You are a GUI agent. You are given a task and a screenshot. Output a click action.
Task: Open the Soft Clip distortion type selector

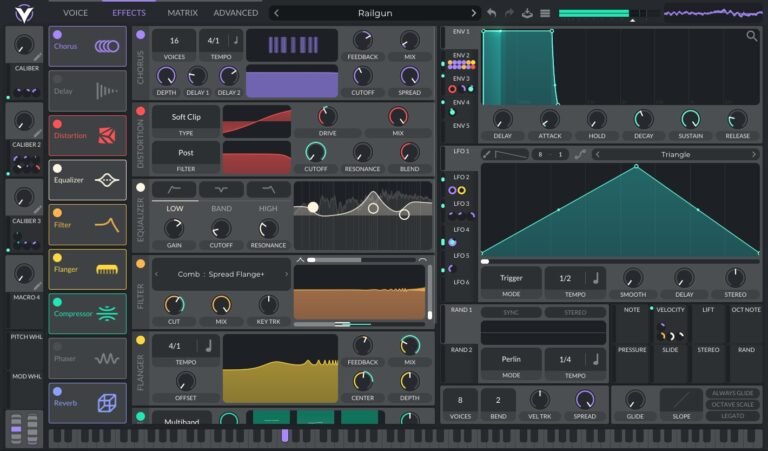(x=186, y=117)
